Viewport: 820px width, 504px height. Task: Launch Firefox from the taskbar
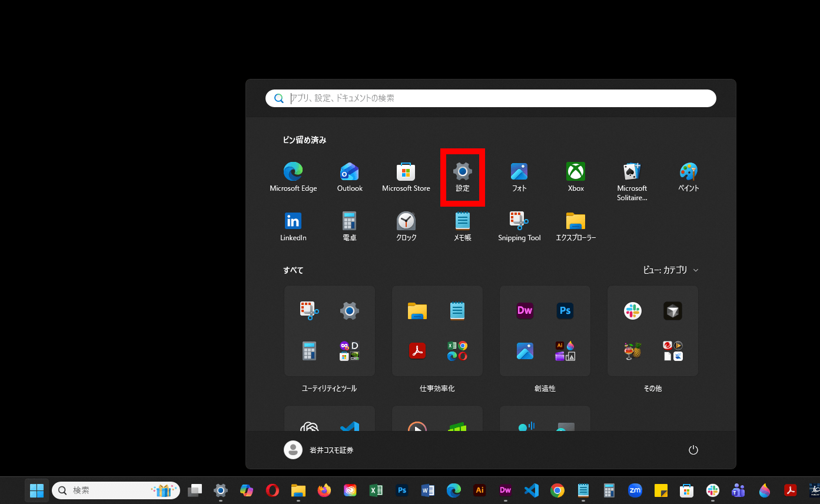pos(324,490)
